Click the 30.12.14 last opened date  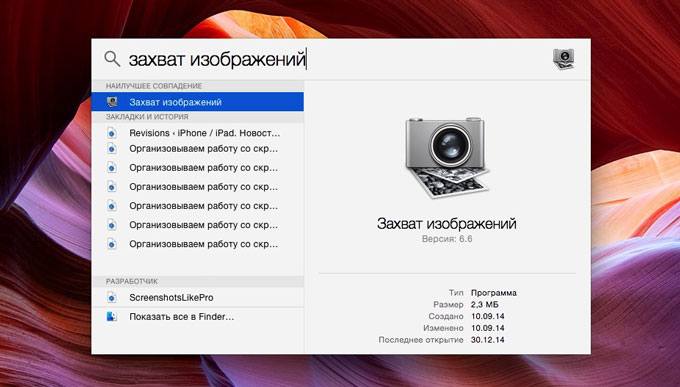point(487,340)
